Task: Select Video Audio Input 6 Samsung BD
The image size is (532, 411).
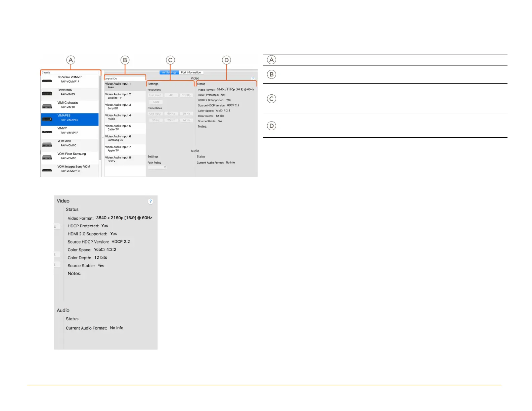Action: pos(125,138)
